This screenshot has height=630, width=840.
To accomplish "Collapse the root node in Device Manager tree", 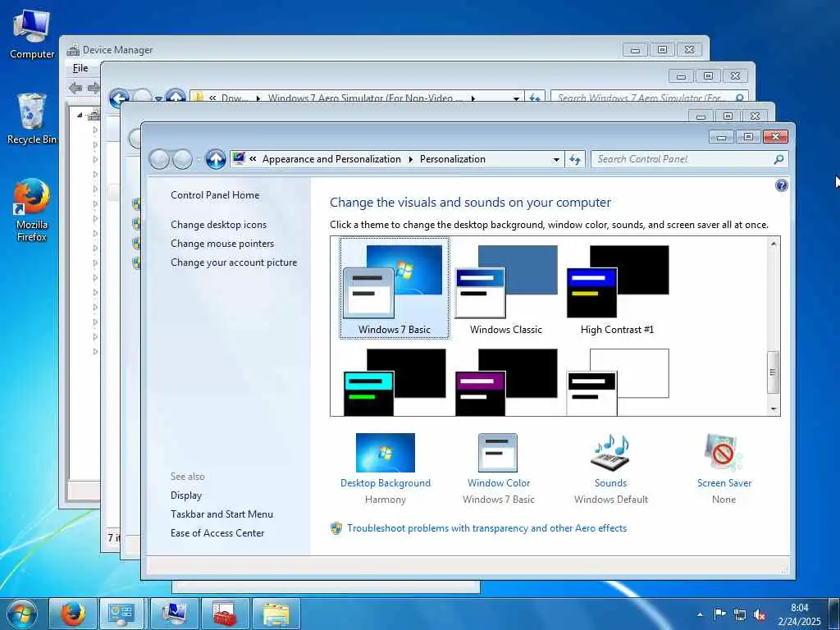I will pyautogui.click(x=80, y=115).
